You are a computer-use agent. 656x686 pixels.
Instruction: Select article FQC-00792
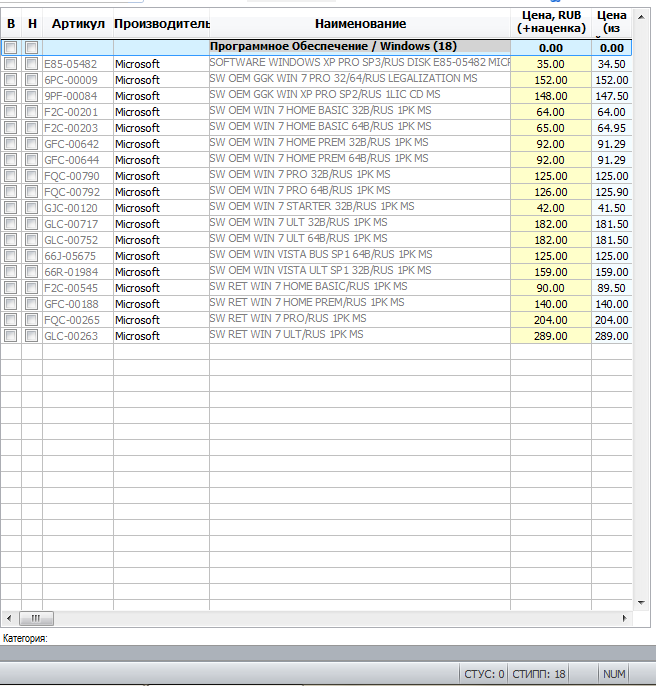pos(72,192)
